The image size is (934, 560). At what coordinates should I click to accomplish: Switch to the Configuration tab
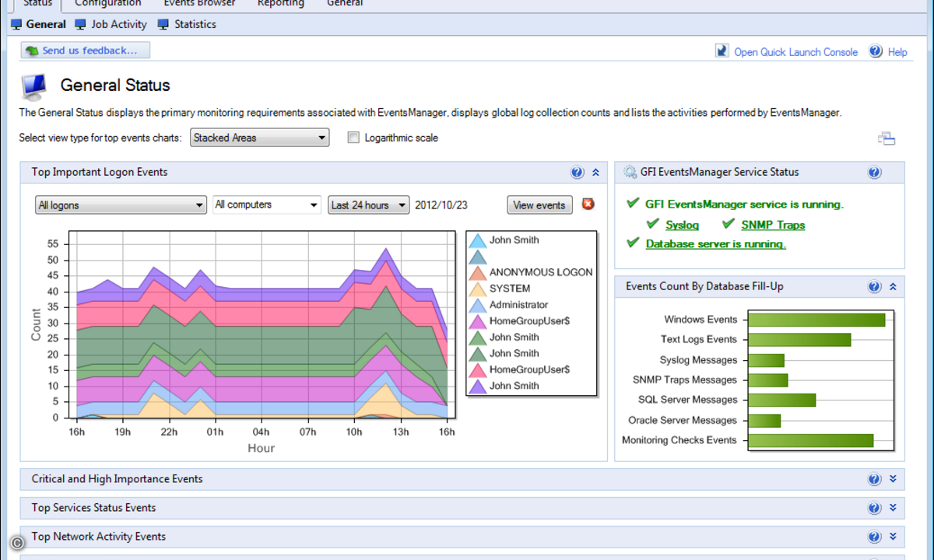[108, 4]
